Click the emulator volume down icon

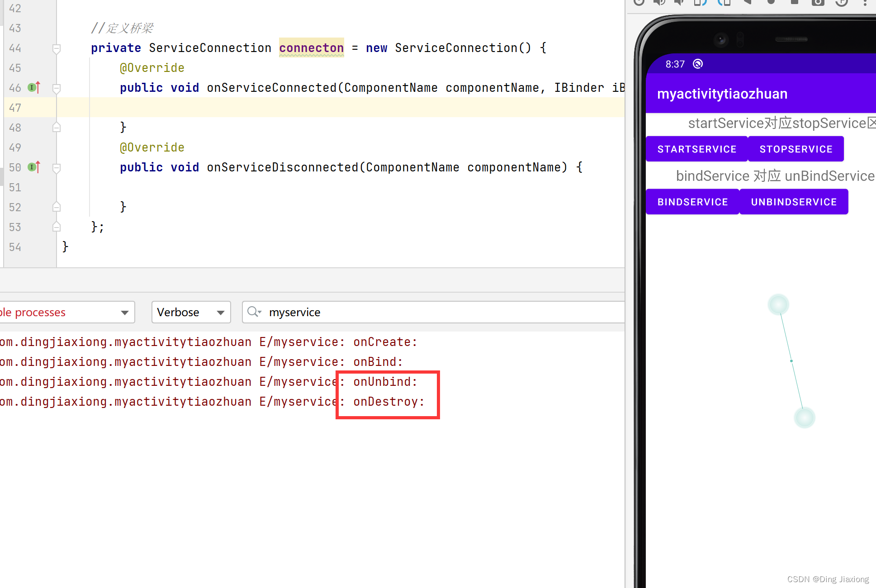pos(679,2)
